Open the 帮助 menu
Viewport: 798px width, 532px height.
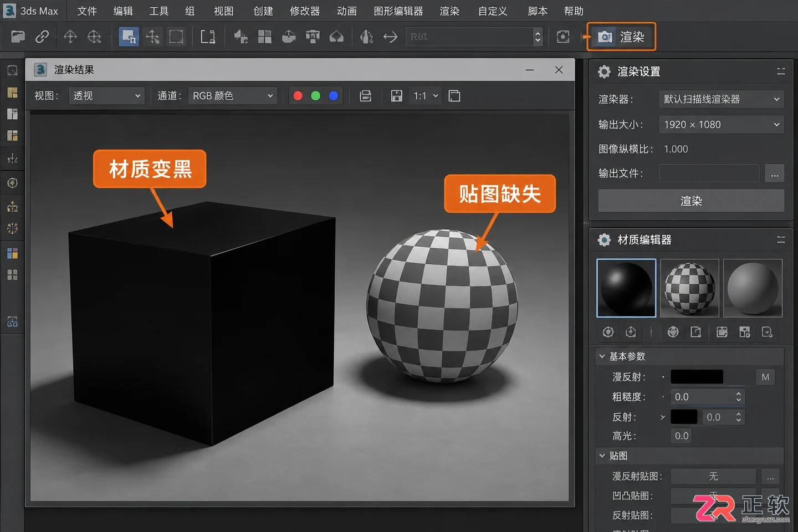pyautogui.click(x=574, y=11)
